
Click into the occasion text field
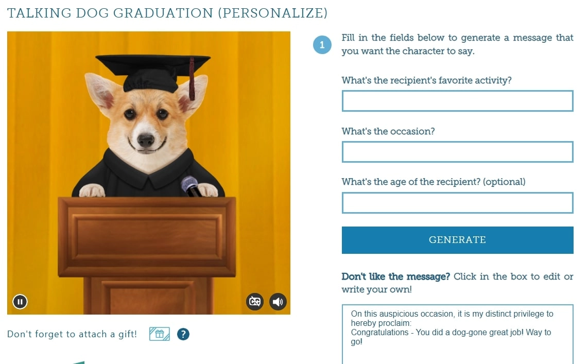457,152
